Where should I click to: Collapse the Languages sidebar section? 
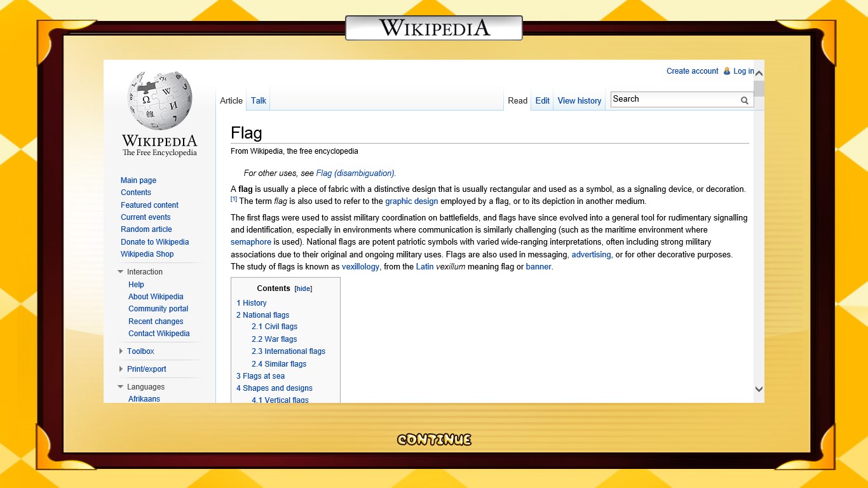click(x=121, y=387)
